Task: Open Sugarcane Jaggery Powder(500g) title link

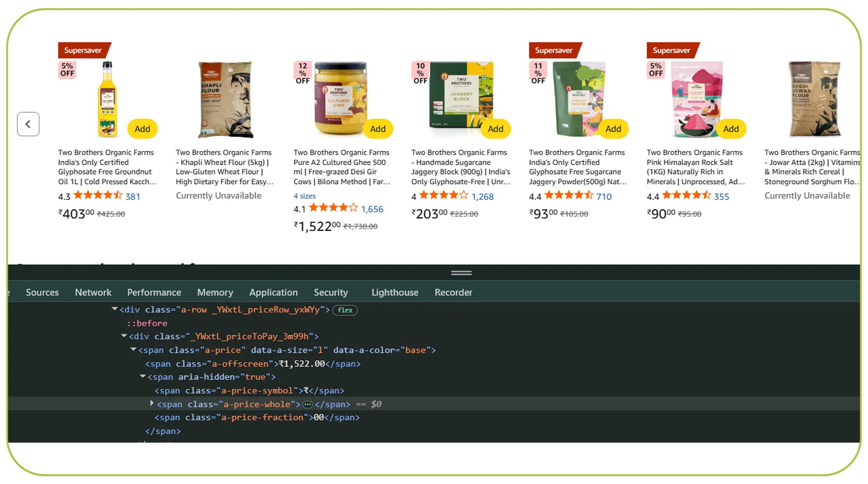Action: pos(578,167)
